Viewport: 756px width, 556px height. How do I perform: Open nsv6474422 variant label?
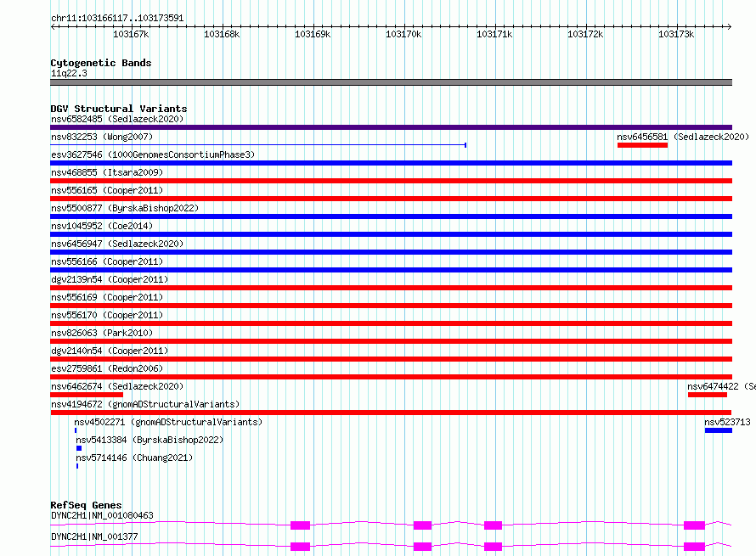pyautogui.click(x=721, y=386)
